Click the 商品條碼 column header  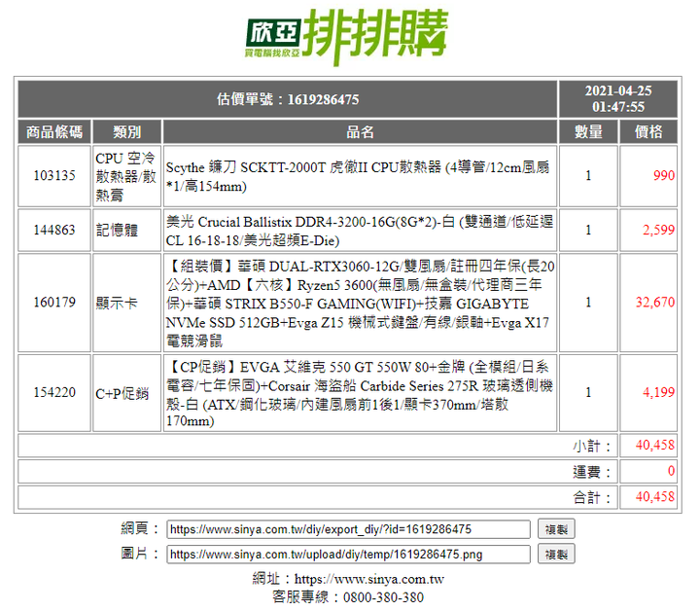(x=54, y=131)
